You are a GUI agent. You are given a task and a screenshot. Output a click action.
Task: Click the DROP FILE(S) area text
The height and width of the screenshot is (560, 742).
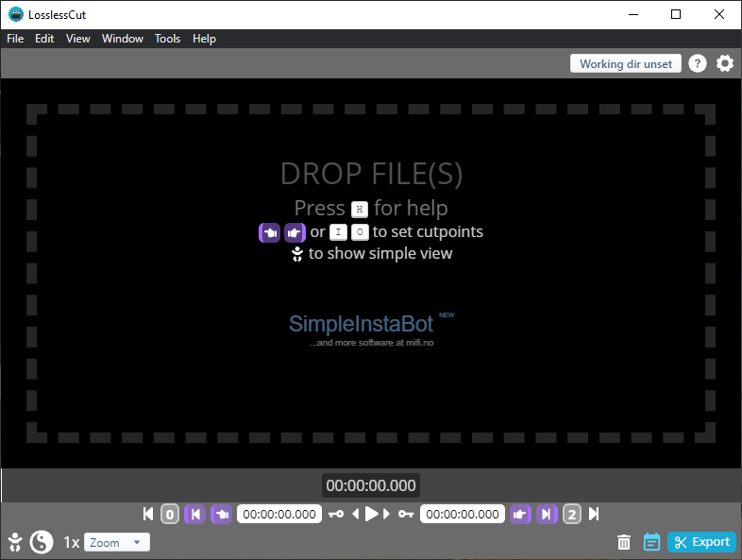click(x=372, y=174)
